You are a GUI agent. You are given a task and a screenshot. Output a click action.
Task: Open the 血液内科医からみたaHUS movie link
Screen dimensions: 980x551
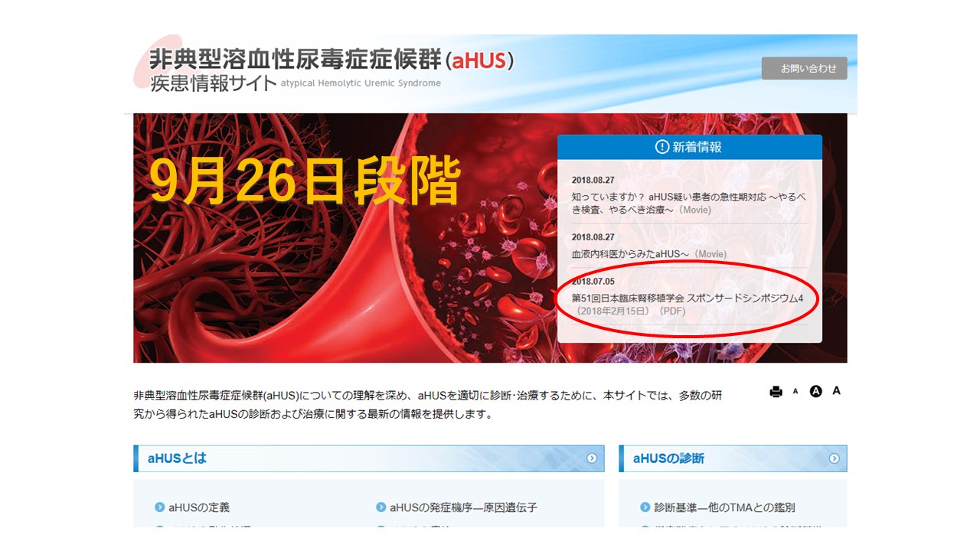pyautogui.click(x=649, y=254)
